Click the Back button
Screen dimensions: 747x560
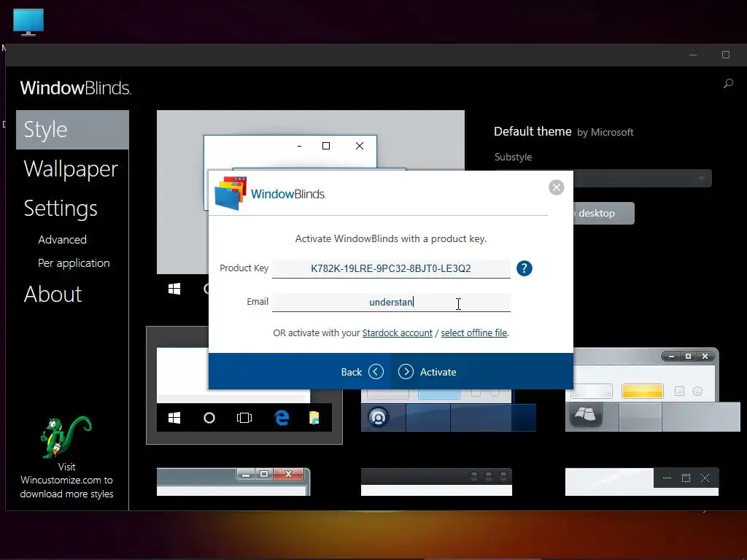pos(362,372)
